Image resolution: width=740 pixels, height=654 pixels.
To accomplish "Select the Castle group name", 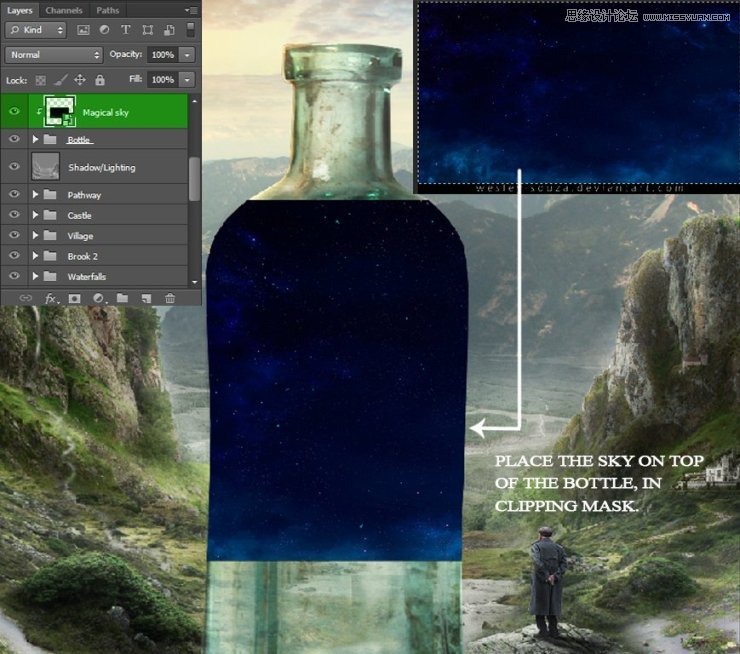I will pos(79,216).
